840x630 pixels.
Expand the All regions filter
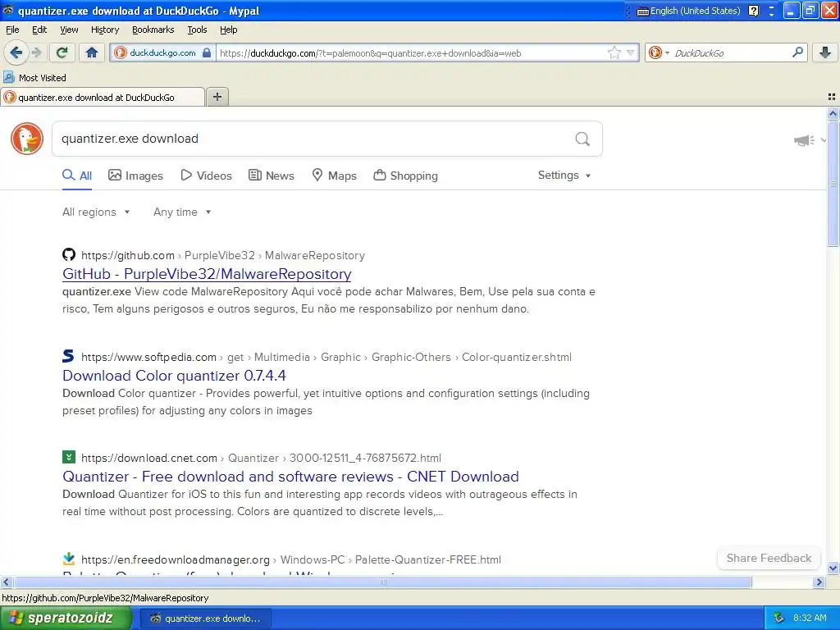click(96, 212)
